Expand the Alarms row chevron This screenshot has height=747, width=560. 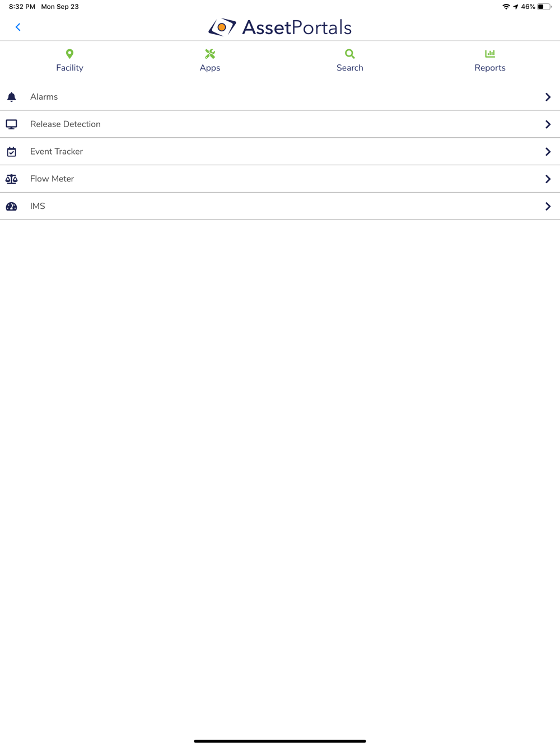548,97
